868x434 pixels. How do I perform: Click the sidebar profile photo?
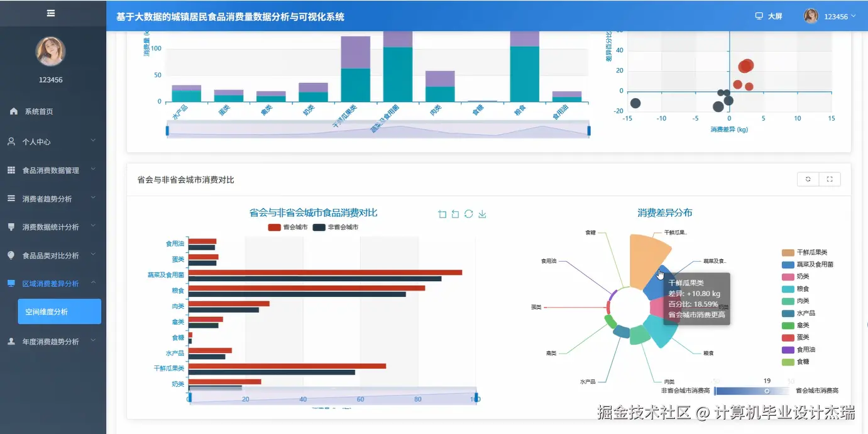50,52
